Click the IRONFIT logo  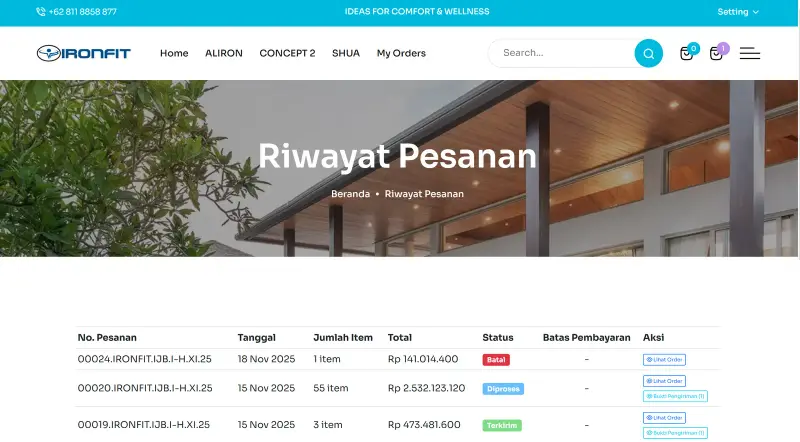pos(84,53)
